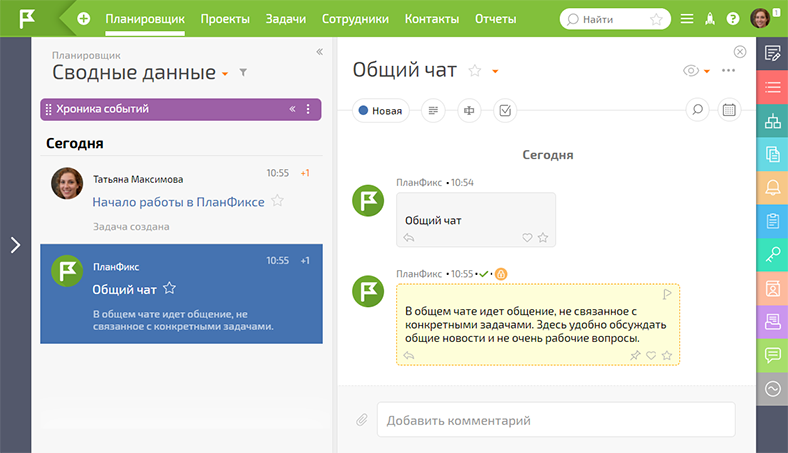Like the yellow 10:55 comment

coord(651,355)
